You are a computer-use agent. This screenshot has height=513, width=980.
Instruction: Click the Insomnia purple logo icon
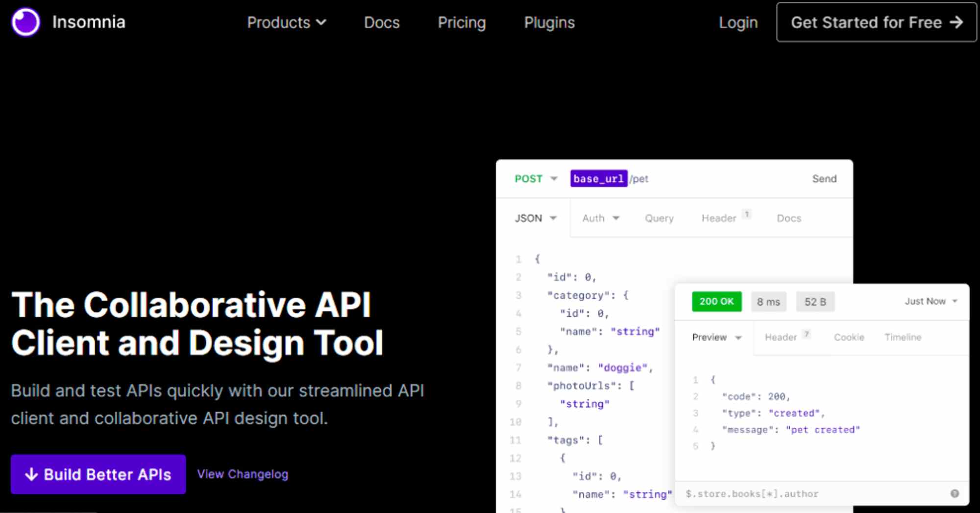(25, 22)
